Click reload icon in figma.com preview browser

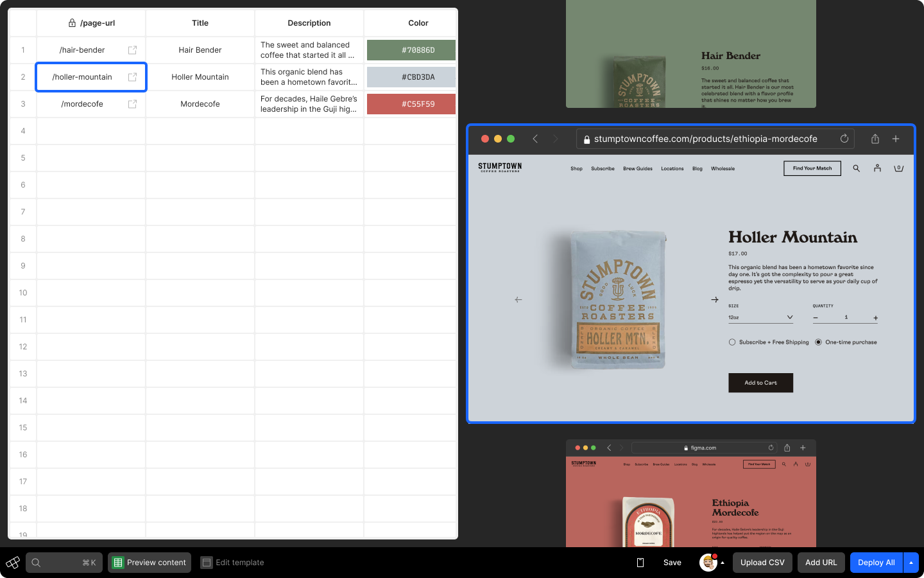click(771, 448)
